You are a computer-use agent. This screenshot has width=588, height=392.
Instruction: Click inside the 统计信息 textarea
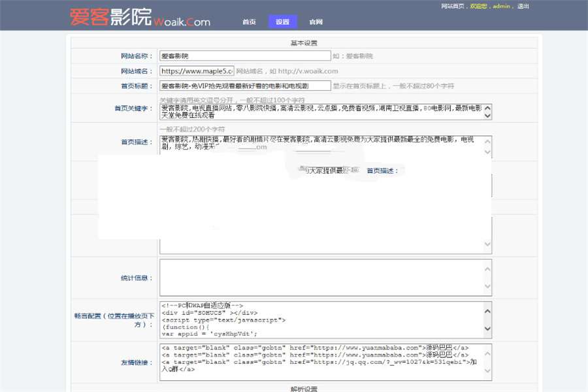tap(325, 278)
